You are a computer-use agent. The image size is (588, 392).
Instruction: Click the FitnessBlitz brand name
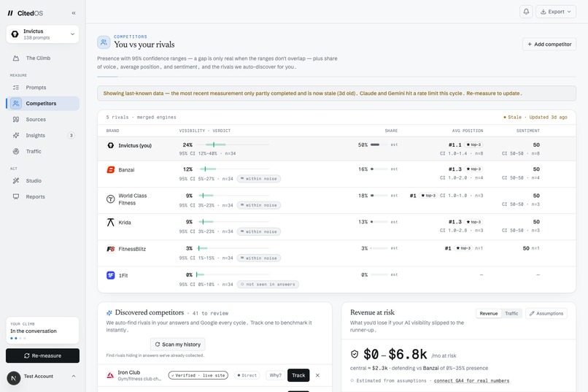pos(132,249)
